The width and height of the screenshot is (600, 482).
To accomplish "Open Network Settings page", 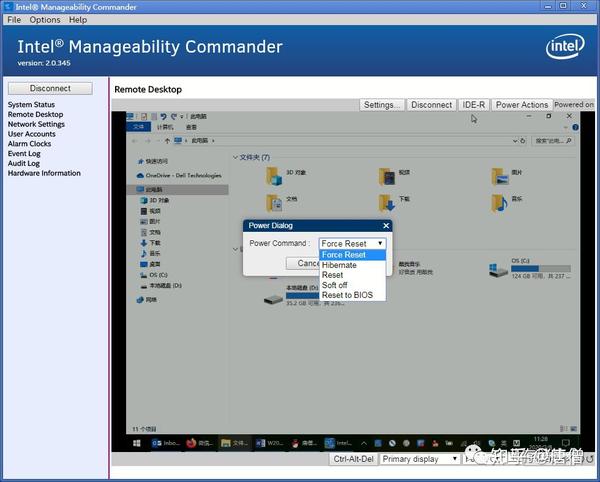I will (x=36, y=124).
